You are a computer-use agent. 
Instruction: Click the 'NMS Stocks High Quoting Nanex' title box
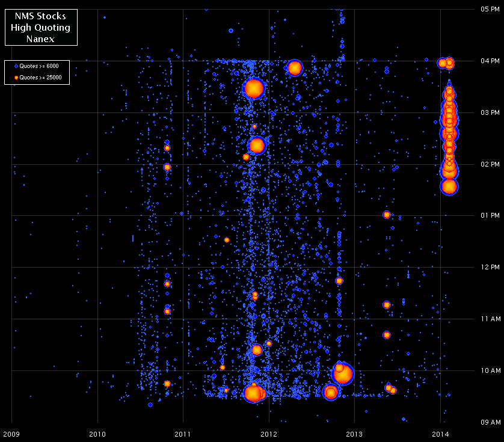point(41,27)
